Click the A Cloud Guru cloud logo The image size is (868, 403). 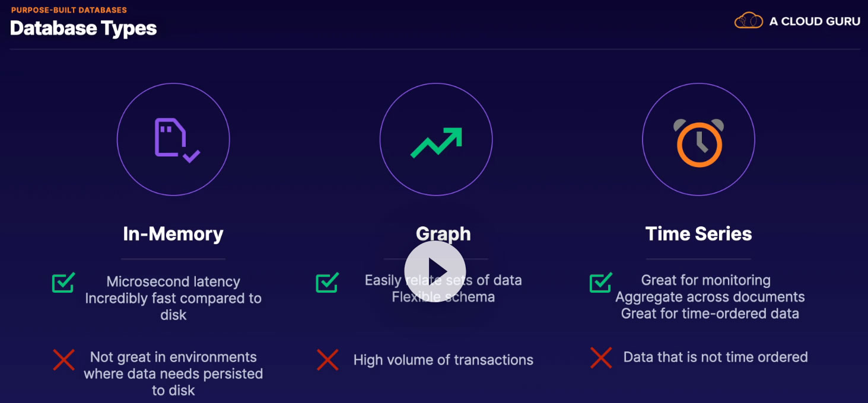(748, 21)
